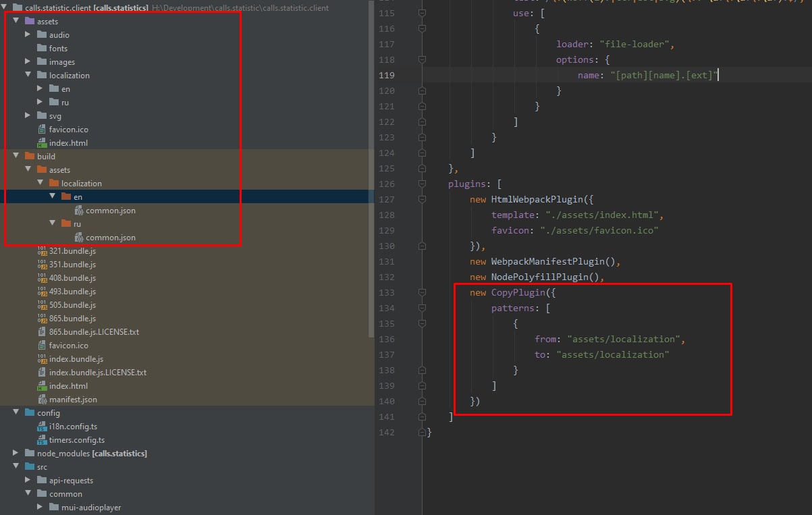Click the api-requests folder icon

42,480
